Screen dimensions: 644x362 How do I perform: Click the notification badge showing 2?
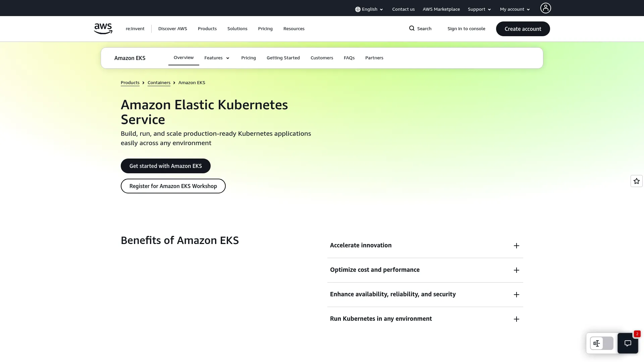point(637,334)
